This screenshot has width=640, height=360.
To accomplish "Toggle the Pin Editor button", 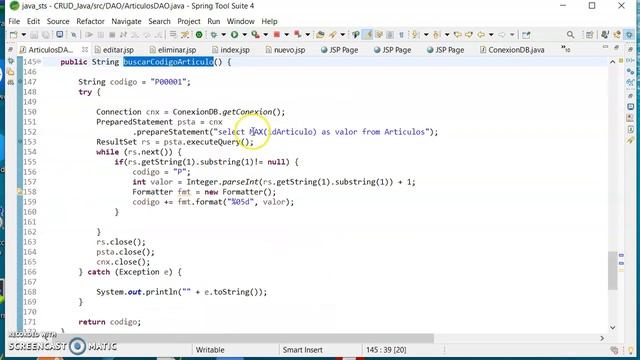I will [x=526, y=35].
